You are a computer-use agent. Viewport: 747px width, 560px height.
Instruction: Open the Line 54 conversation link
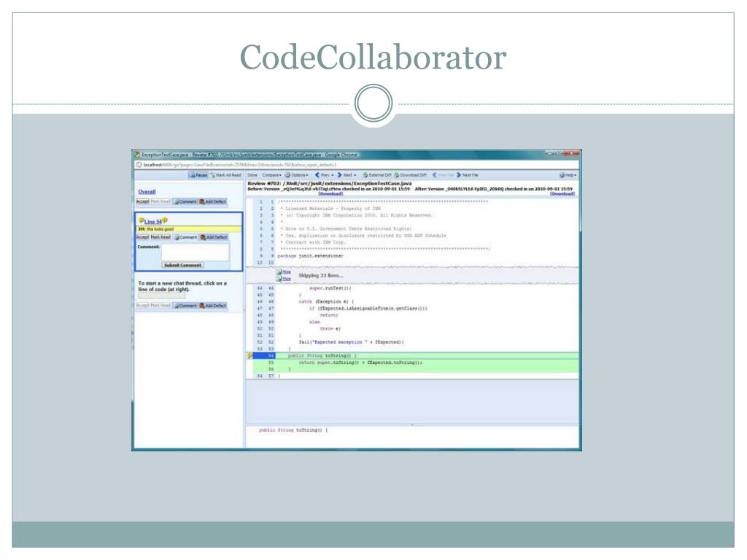point(153,222)
